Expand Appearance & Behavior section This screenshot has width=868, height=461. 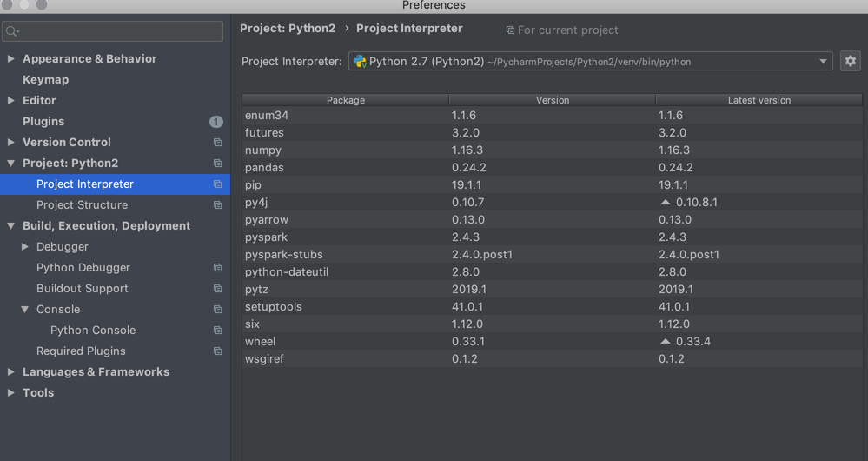pos(11,59)
